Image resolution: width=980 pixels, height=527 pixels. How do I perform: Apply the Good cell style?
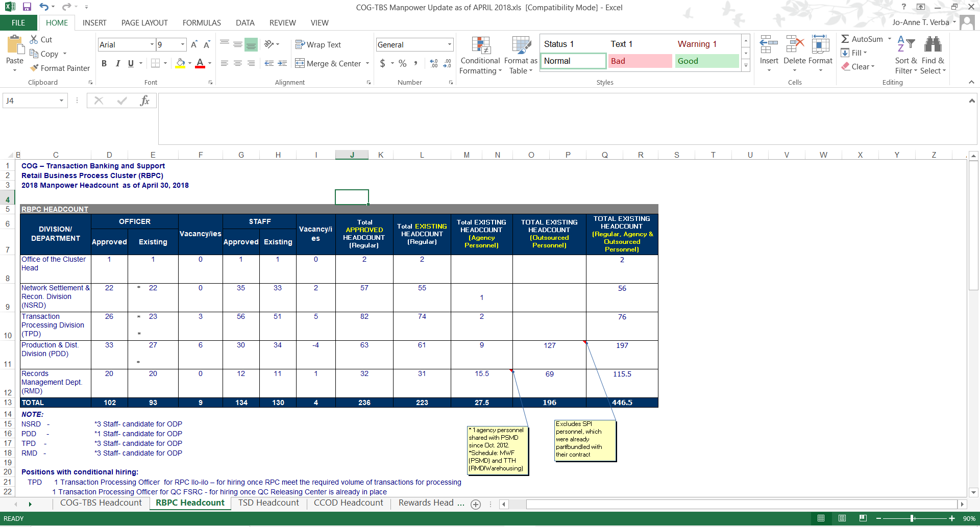point(706,61)
